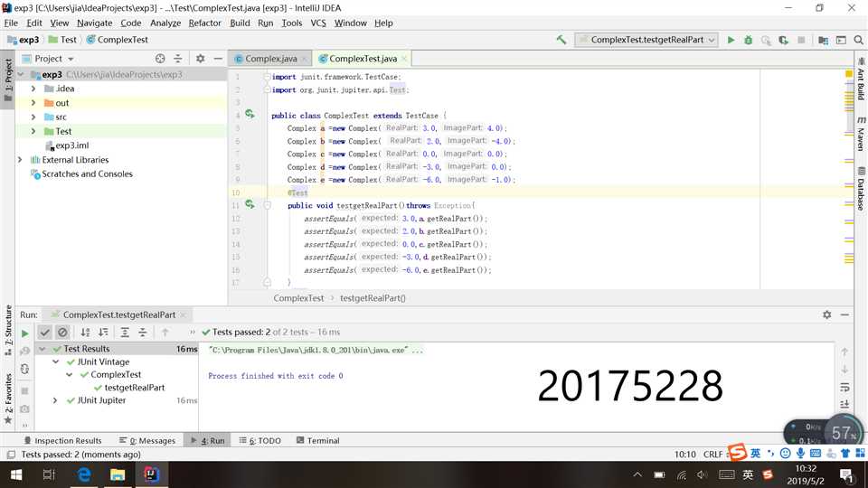The width and height of the screenshot is (868, 488).
Task: Toggle the Database side panel
Action: point(861,189)
